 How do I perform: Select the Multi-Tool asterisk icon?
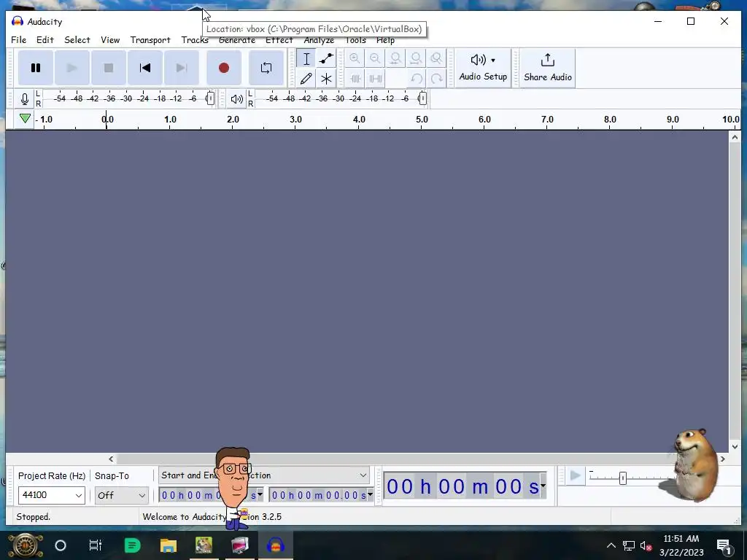(326, 79)
